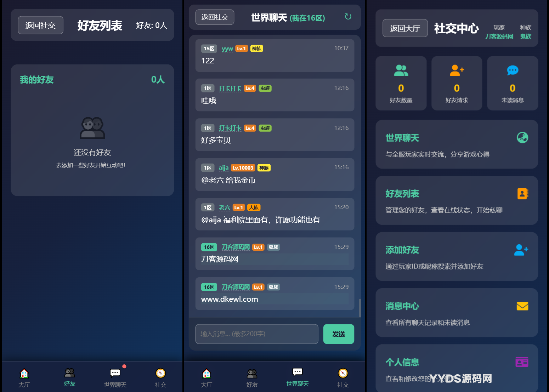549x392 pixels.
Task: Click the refresh icon in world chat header
Action: coord(348,17)
